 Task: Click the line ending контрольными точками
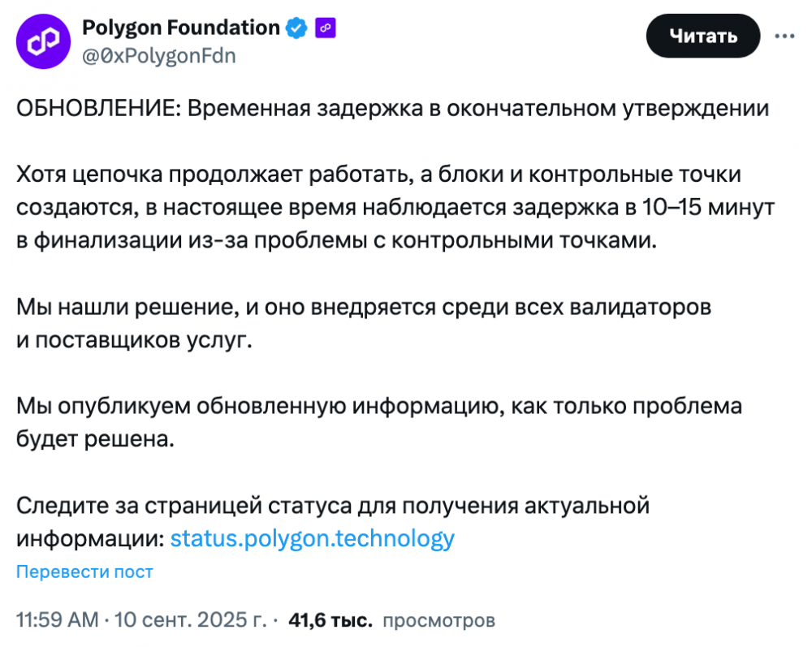(337, 240)
